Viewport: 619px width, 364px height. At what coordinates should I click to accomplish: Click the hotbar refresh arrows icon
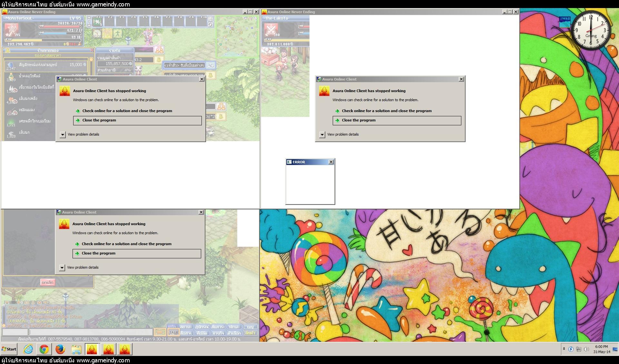coord(211,25)
